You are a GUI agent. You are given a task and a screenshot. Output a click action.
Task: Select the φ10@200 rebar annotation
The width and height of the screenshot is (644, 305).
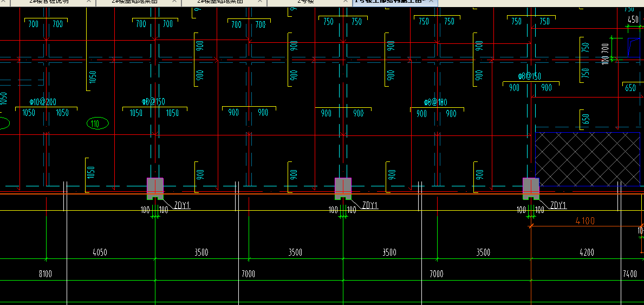pyautogui.click(x=43, y=102)
